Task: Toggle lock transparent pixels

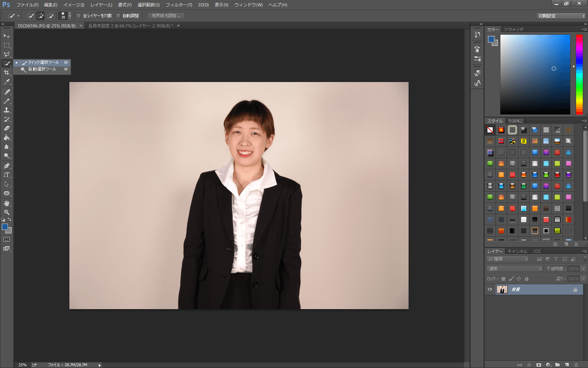Action: pos(503,279)
